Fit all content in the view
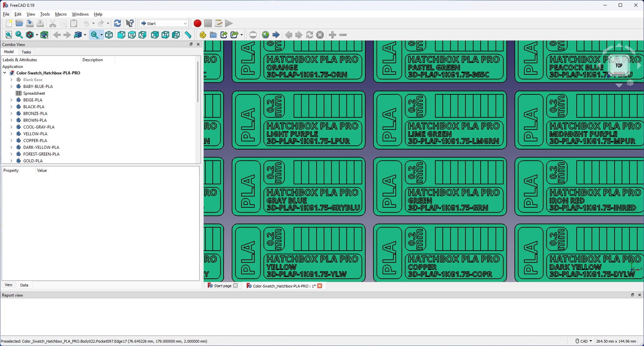 9,35
